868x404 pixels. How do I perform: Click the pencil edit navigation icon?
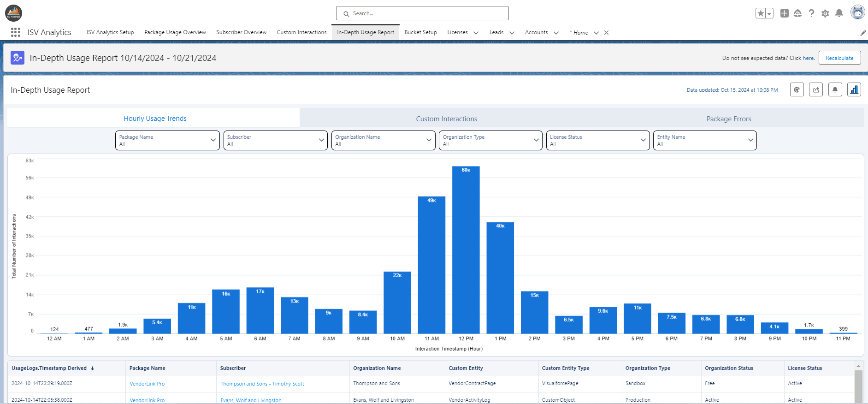click(x=863, y=33)
